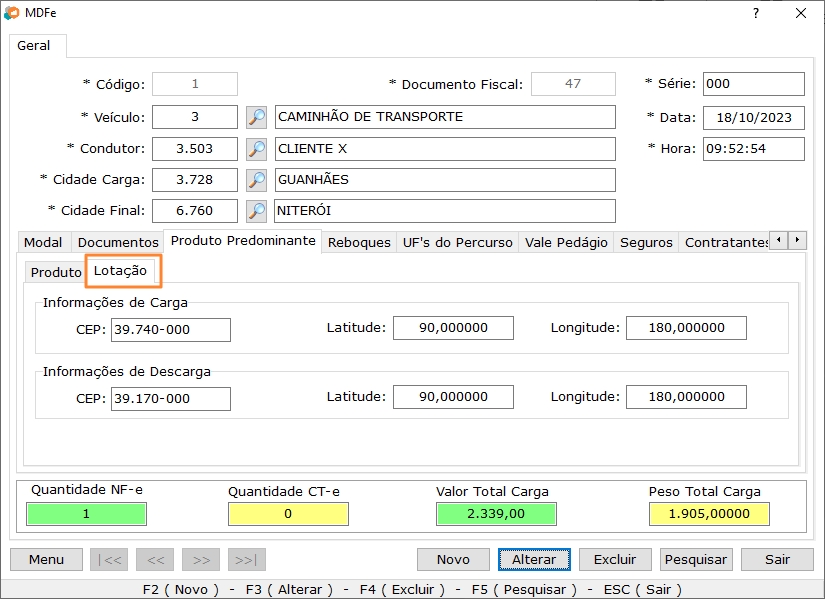
Task: Click the Cidade Carga code field
Action: (x=195, y=180)
